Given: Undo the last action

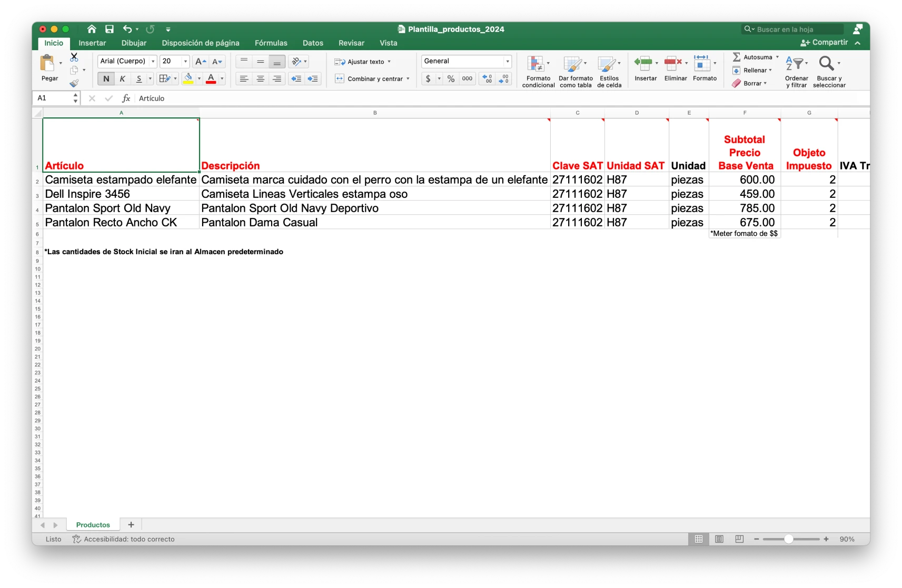Looking at the screenshot, I should coord(127,29).
